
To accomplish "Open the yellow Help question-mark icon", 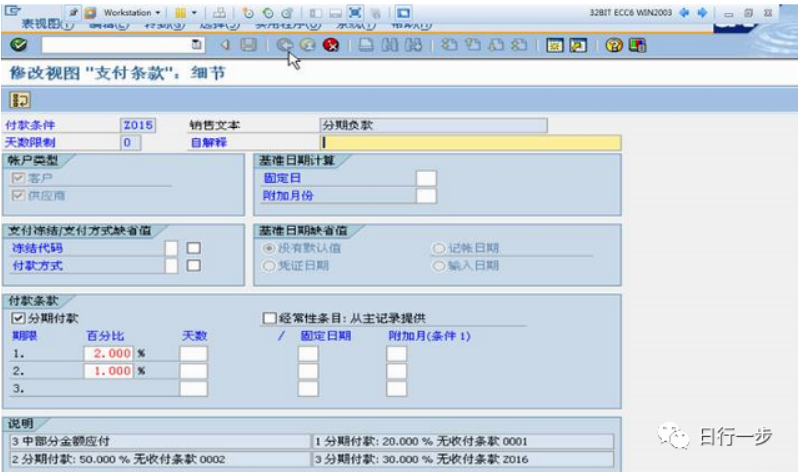I will (614, 45).
